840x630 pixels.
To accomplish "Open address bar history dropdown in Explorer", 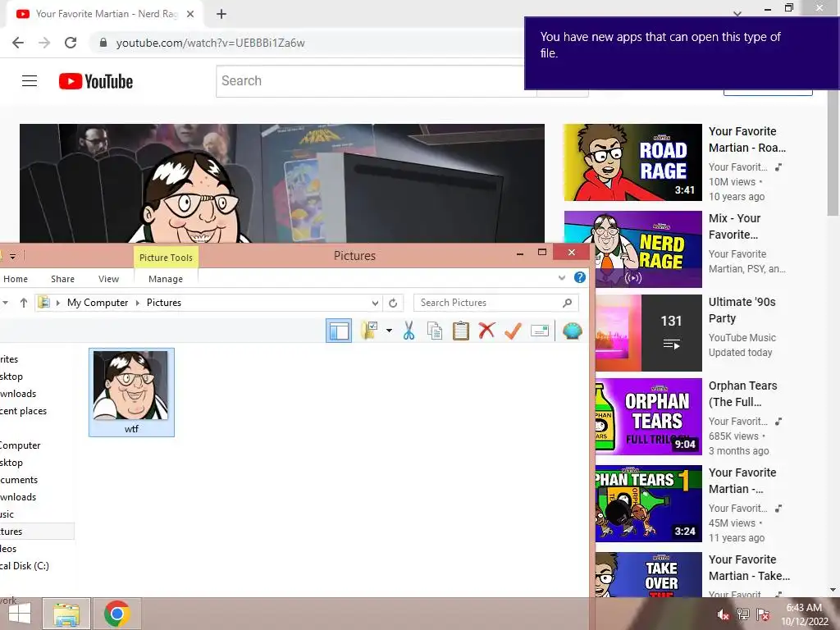I will click(375, 303).
